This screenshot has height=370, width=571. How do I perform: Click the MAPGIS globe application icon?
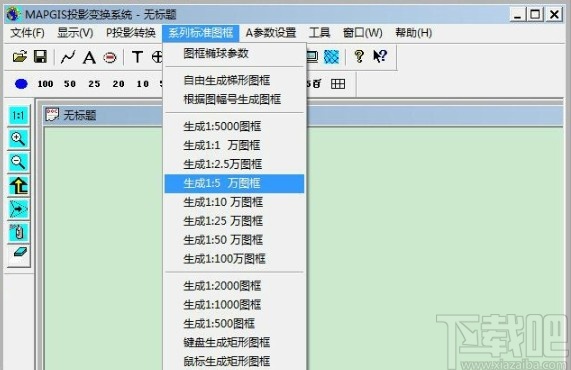pos(13,14)
